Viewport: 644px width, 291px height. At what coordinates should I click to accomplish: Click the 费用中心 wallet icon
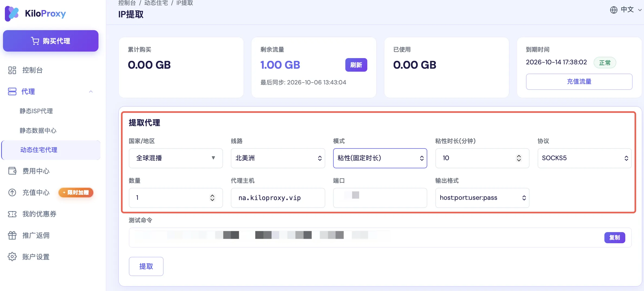click(x=12, y=171)
